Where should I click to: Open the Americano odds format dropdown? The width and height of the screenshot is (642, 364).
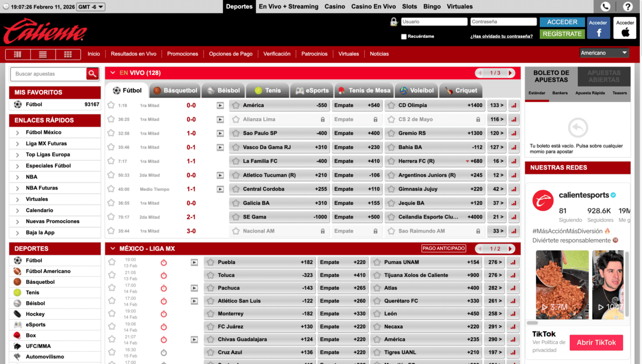coord(605,53)
